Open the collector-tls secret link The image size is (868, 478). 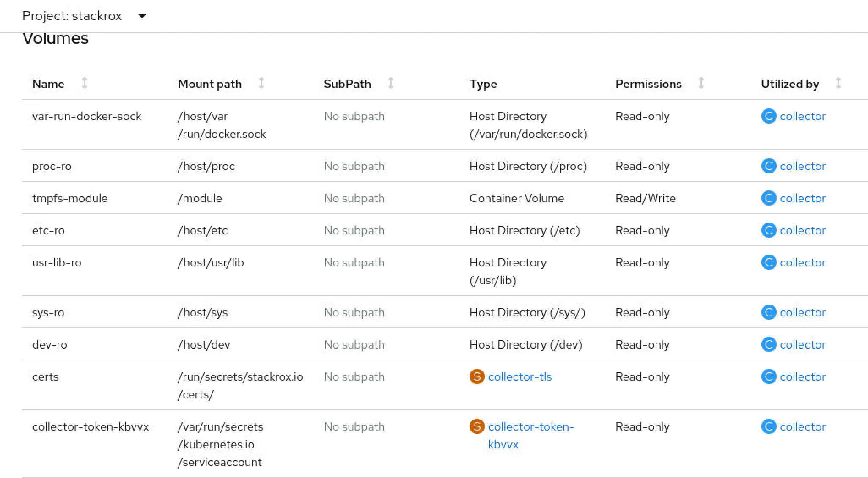tap(520, 376)
